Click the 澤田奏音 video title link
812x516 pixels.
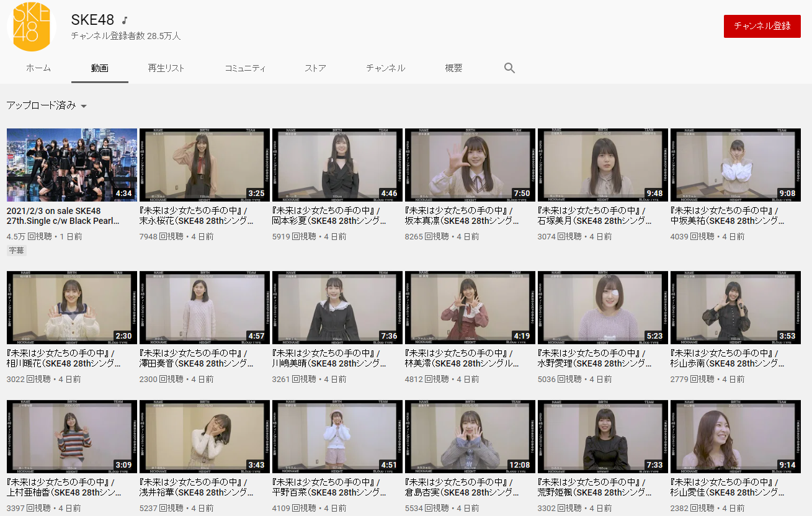(197, 358)
